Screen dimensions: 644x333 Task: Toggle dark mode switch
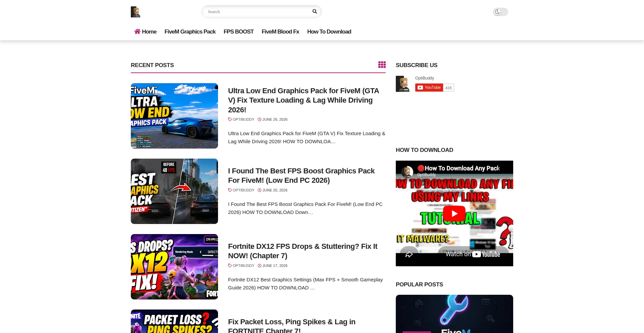[500, 12]
